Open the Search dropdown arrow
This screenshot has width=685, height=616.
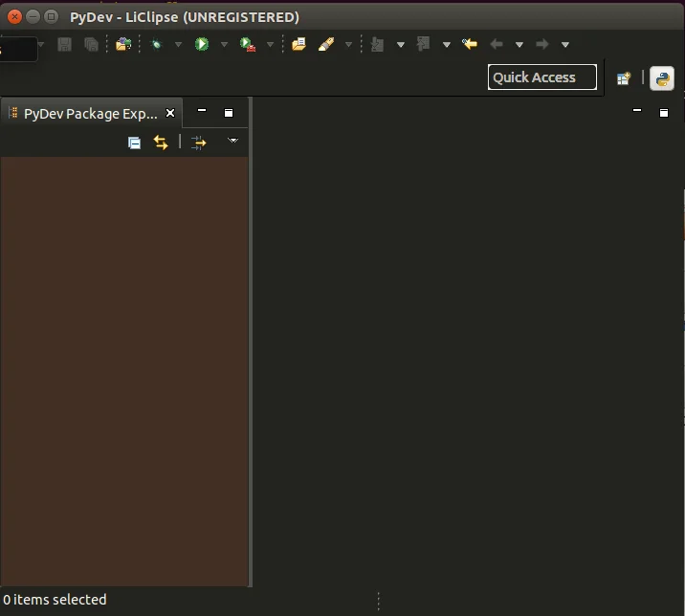pyautogui.click(x=348, y=45)
